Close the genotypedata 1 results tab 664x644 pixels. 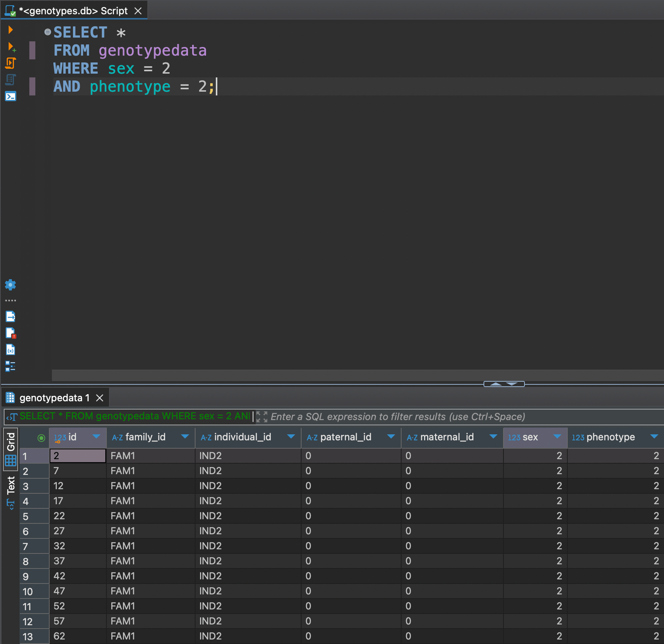99,398
